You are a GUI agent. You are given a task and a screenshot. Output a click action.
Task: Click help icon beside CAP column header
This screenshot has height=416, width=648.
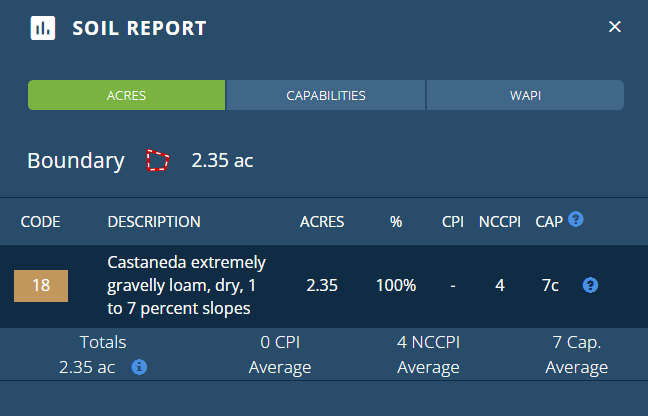pyautogui.click(x=576, y=219)
